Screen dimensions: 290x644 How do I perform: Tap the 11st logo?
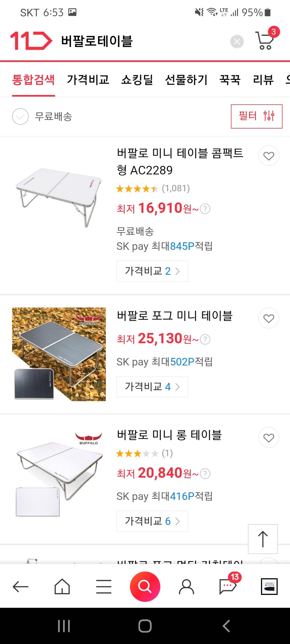click(31, 41)
